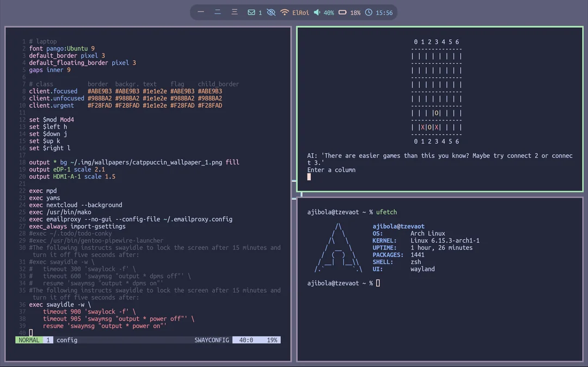Click the 19% scroll percentage in the status line
The width and height of the screenshot is (588, 367).
tap(272, 340)
